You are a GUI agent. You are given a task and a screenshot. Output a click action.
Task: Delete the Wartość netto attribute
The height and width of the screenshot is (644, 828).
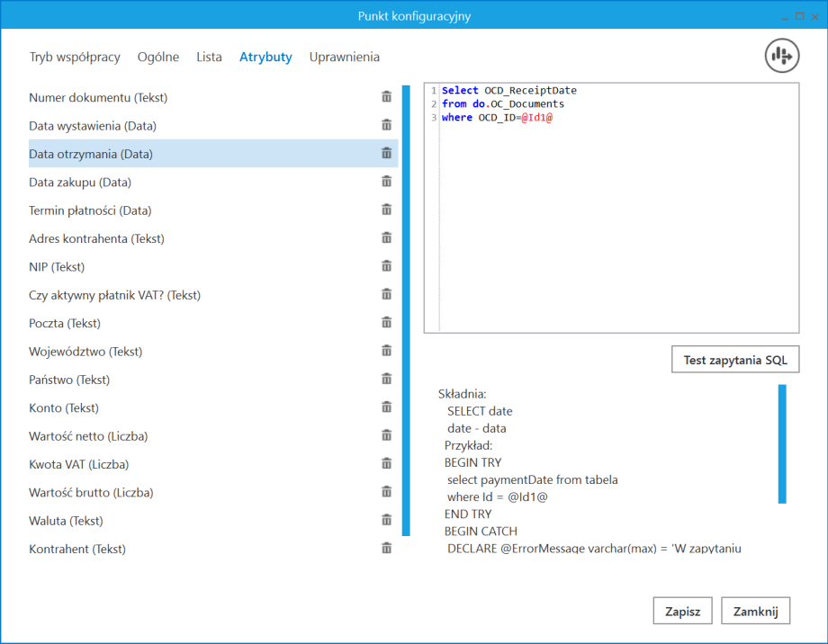point(386,435)
